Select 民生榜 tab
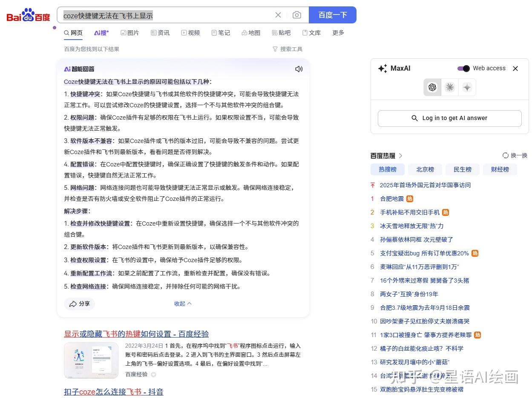 click(463, 169)
